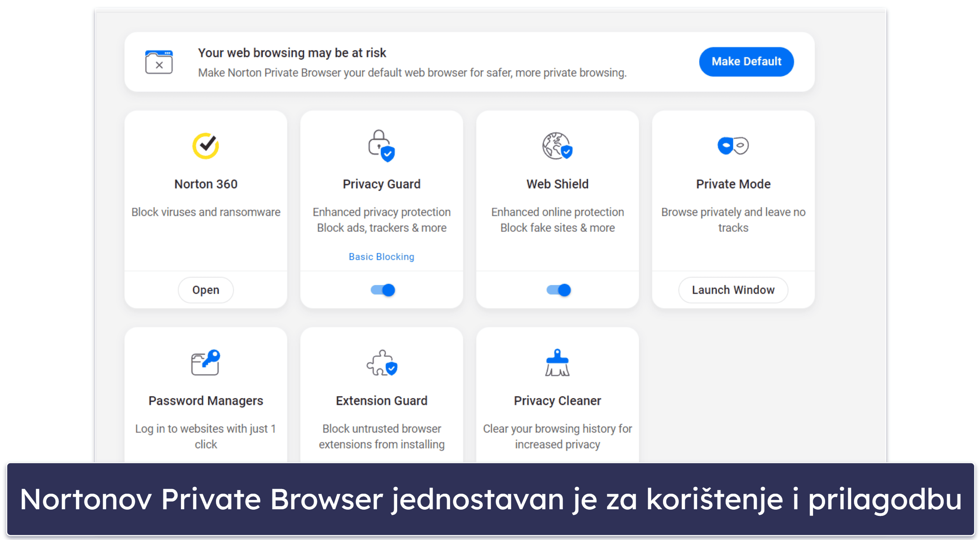
Task: Click the Norton 360 checkmark icon
Action: pyautogui.click(x=205, y=146)
